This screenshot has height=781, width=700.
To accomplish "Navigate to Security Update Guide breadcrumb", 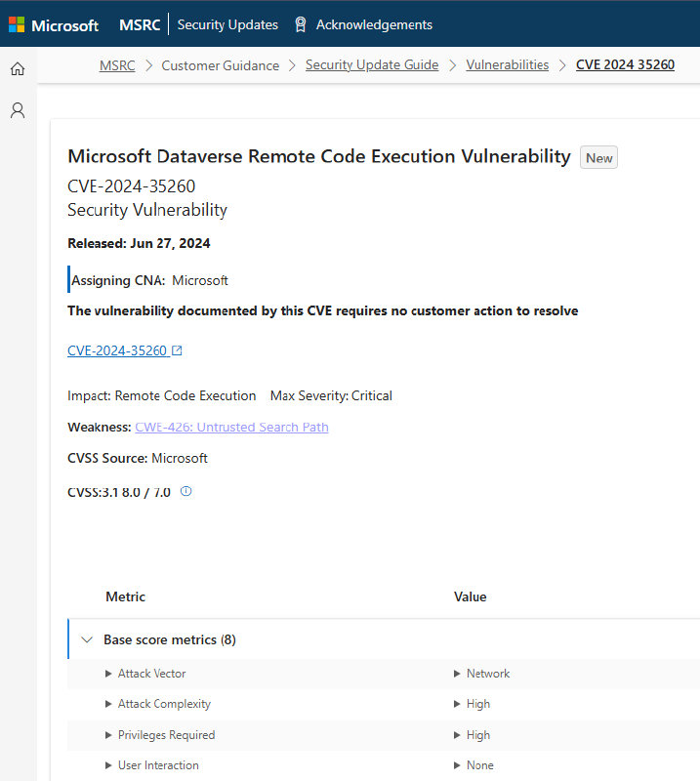I will (372, 65).
